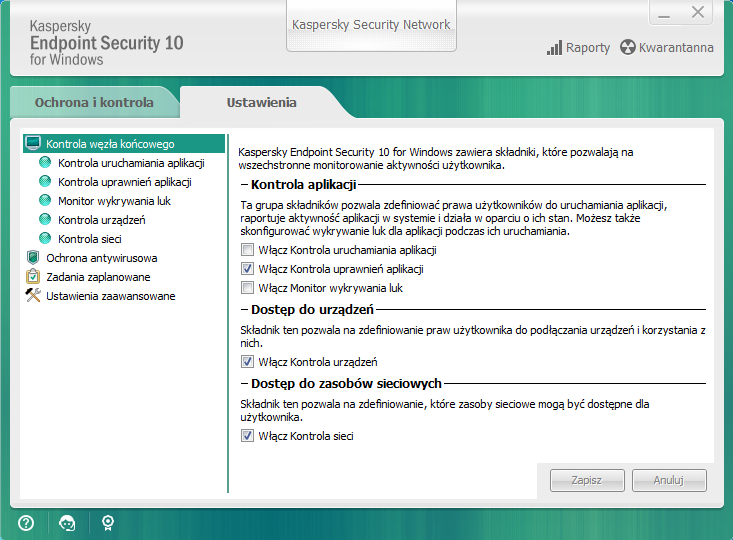Click the support agent icon in bottom bar
This screenshot has height=540, width=733.
(67, 523)
